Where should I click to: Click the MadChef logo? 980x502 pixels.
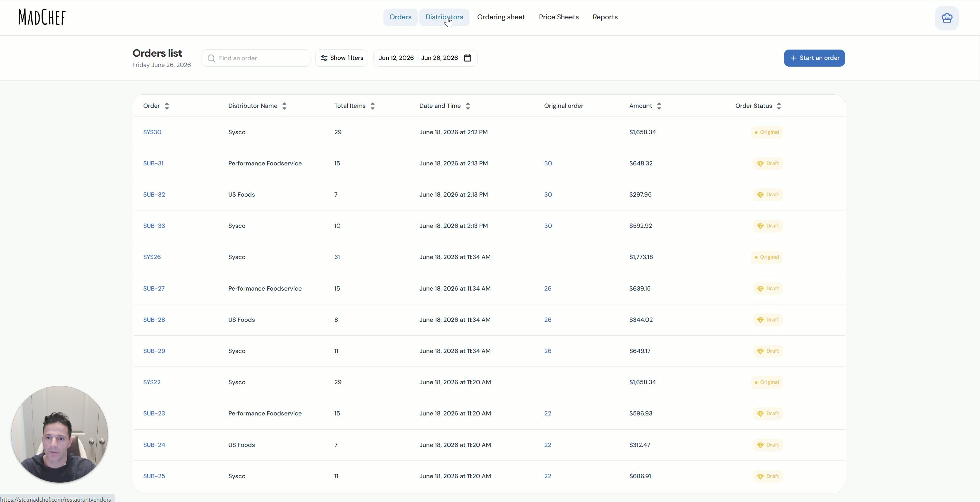(42, 17)
